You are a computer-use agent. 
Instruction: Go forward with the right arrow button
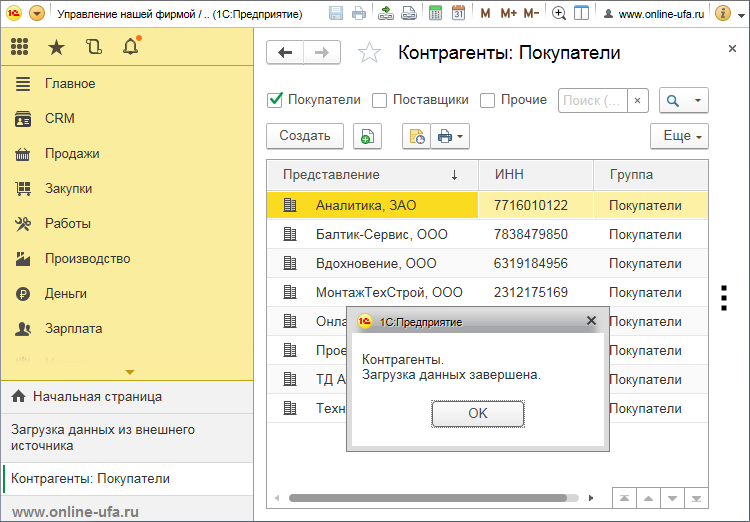pos(322,52)
